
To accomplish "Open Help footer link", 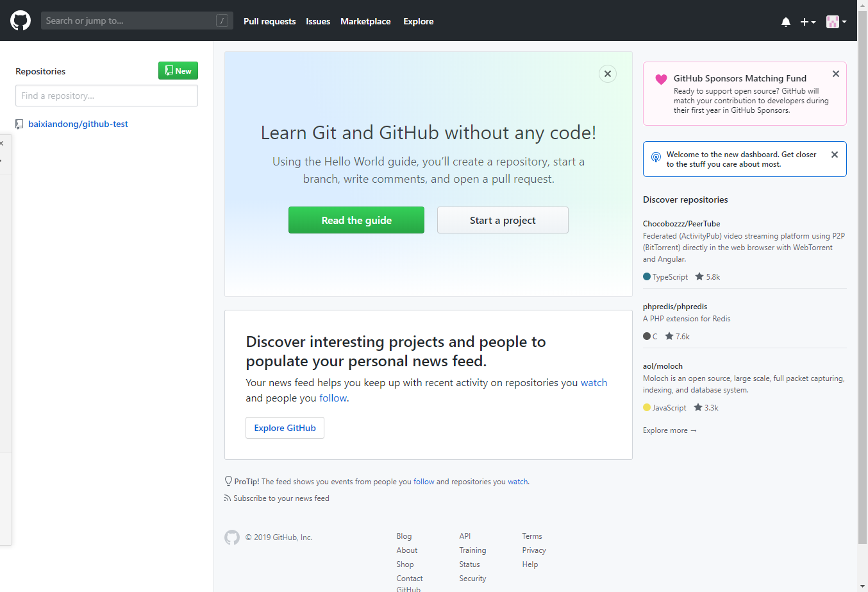I will pyautogui.click(x=530, y=564).
